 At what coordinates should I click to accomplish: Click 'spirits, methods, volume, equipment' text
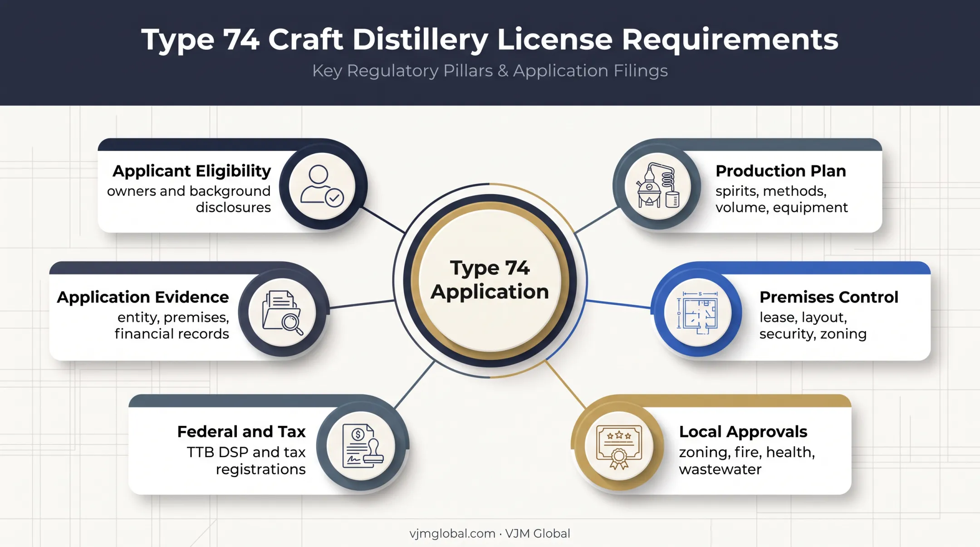point(781,199)
